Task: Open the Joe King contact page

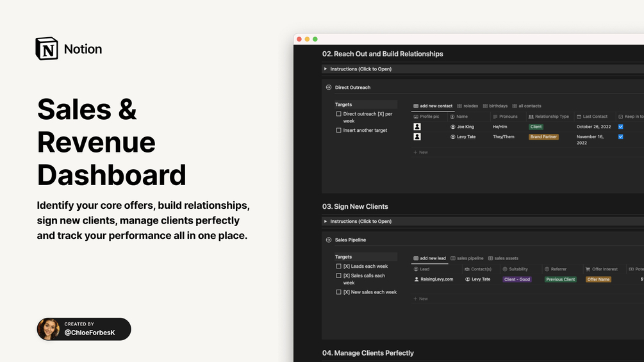Action: coord(465,127)
